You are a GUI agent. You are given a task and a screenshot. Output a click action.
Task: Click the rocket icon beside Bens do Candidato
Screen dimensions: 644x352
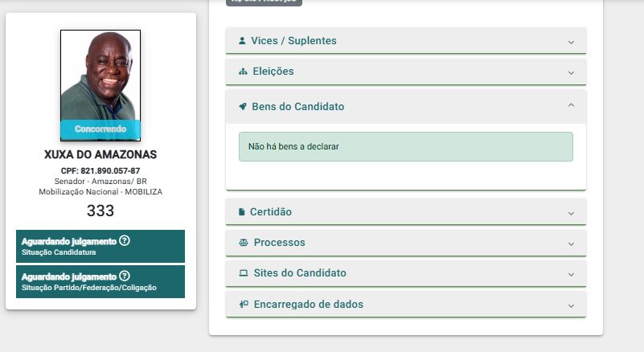coord(243,106)
